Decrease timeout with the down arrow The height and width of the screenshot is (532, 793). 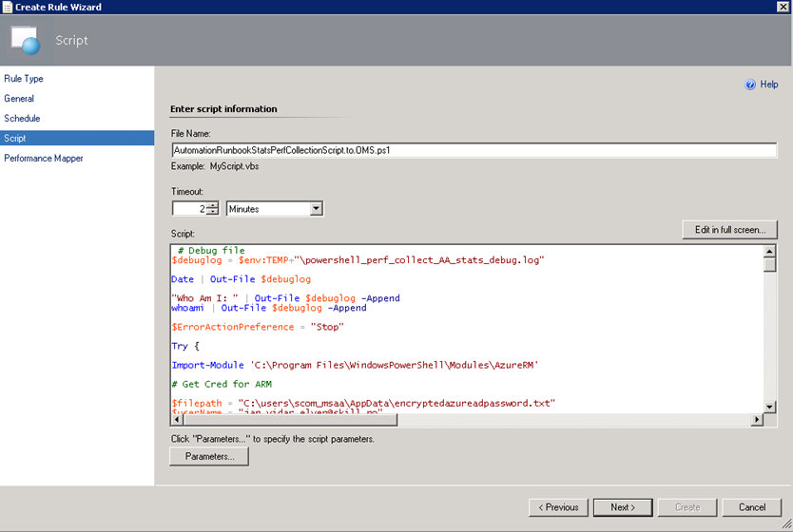click(x=212, y=213)
